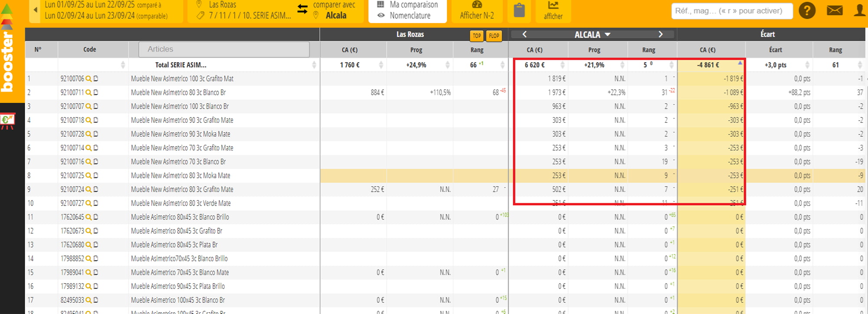
Task: Go to previous store with left chevron near ALCALA
Action: 524,34
